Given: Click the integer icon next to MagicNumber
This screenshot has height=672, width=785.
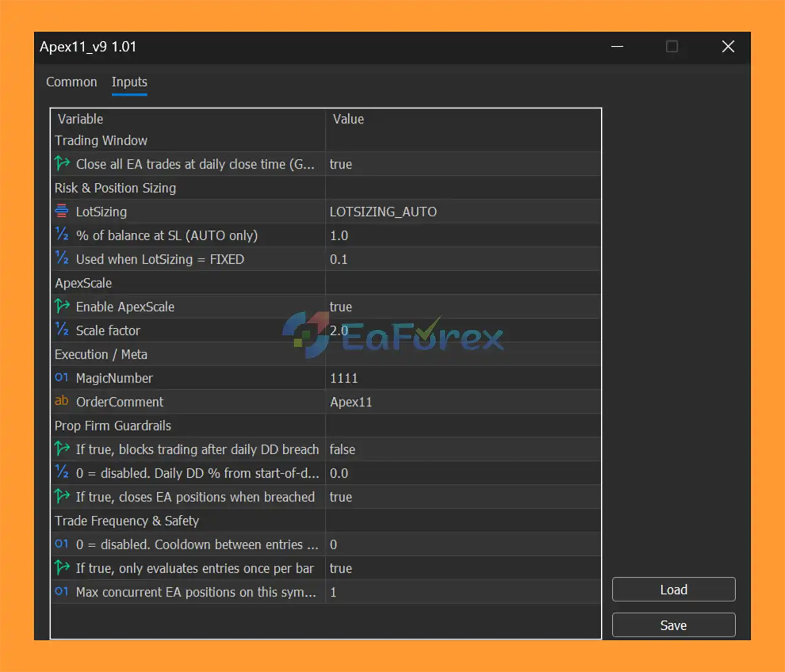Looking at the screenshot, I should pyautogui.click(x=62, y=378).
